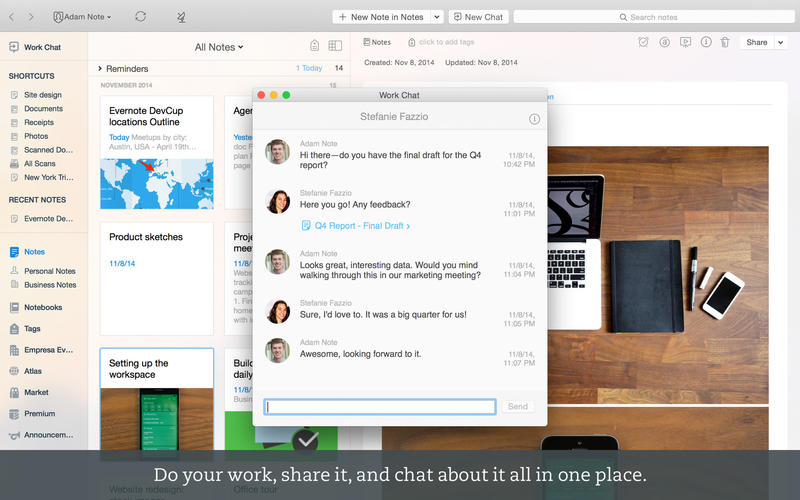
Task: Open New Note notebook chooser arrow
Action: (437, 17)
